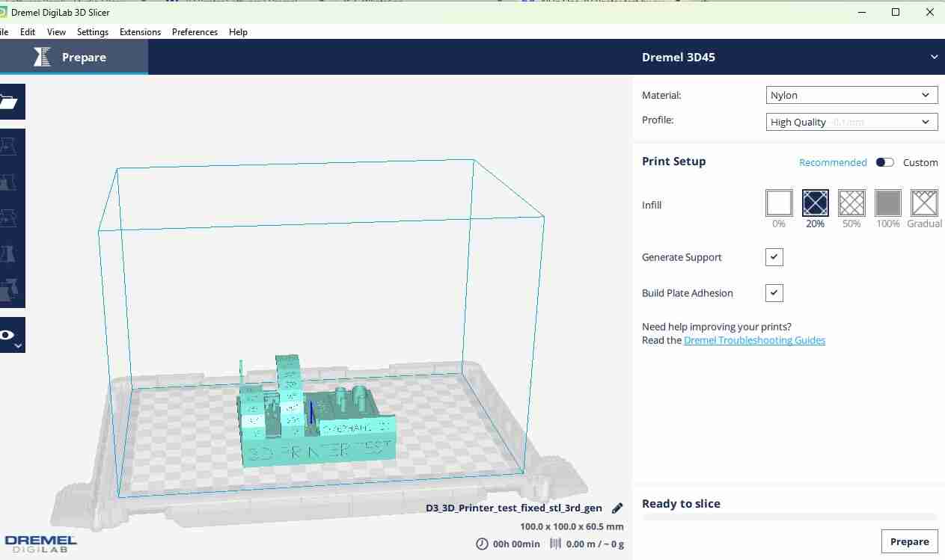This screenshot has height=560, width=945.
Task: Click the Prepare button to slice
Action: click(x=909, y=541)
